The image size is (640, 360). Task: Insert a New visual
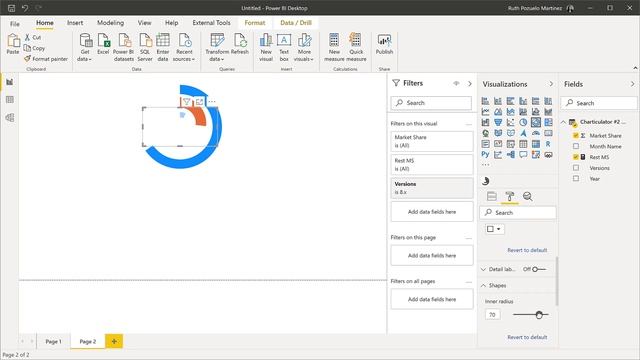pos(266,47)
